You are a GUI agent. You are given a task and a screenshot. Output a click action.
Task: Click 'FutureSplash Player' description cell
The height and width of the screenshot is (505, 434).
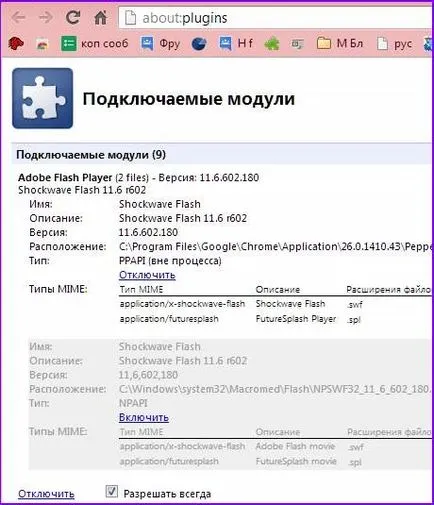pyautogui.click(x=296, y=319)
